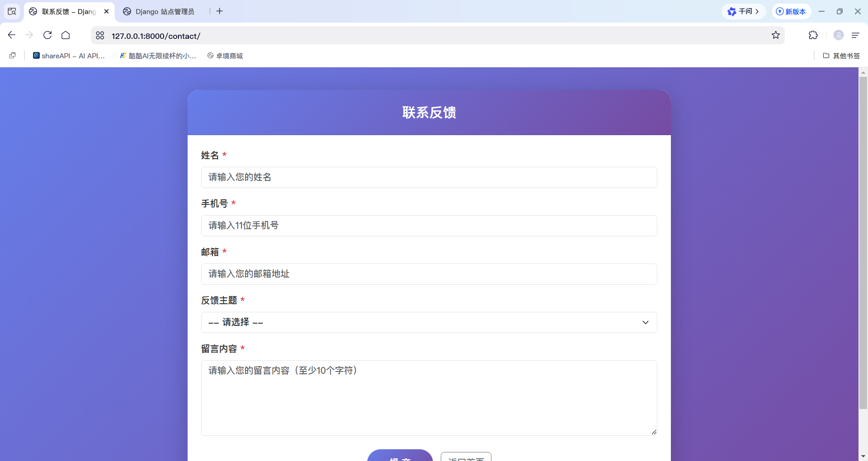This screenshot has height=461, width=868.
Task: Go to the browser home page
Action: [66, 35]
